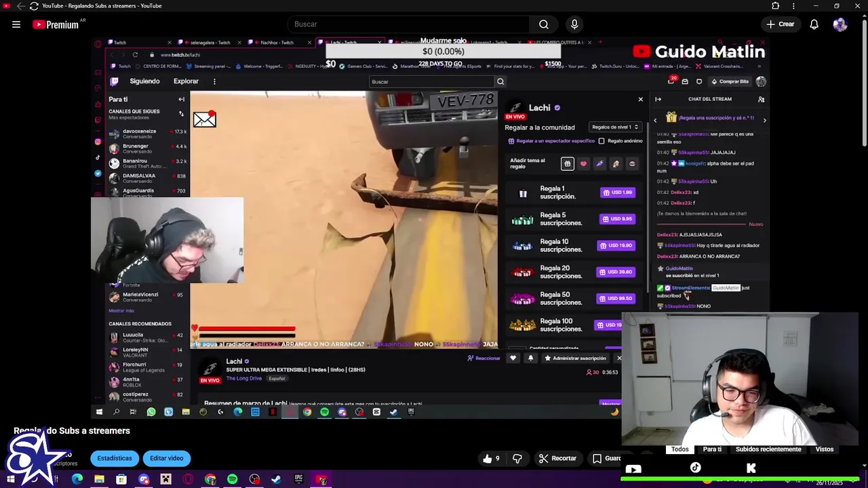This screenshot has height=488, width=868.
Task: Select Brunenger channel in Twitch sidebar
Action: [x=147, y=148]
